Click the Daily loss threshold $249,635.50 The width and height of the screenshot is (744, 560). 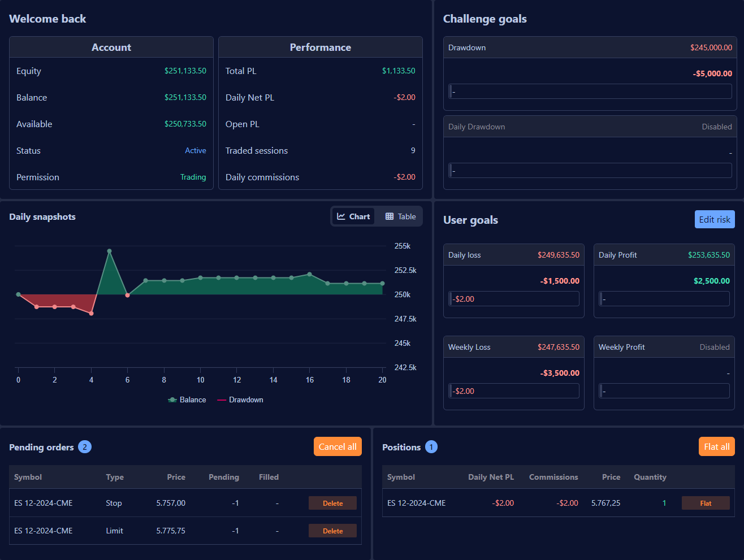(x=559, y=255)
